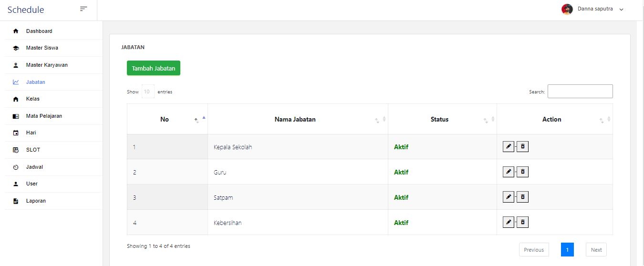
Task: Click the Next pagination button
Action: (x=596, y=250)
